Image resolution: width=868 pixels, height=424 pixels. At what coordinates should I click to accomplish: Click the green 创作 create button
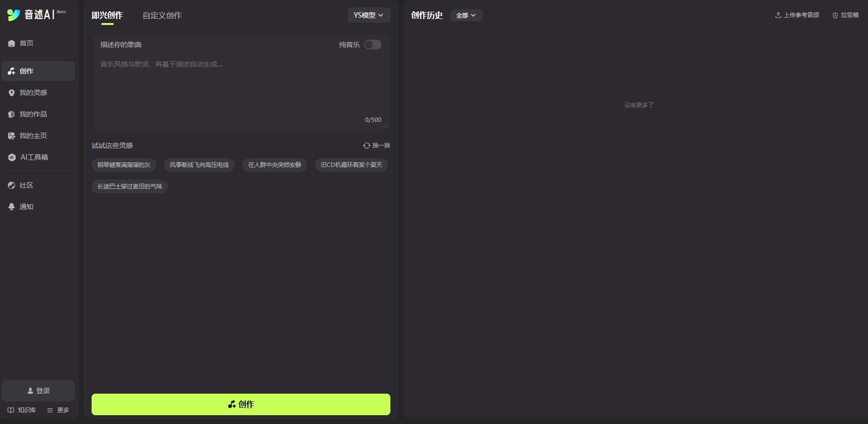coord(241,404)
